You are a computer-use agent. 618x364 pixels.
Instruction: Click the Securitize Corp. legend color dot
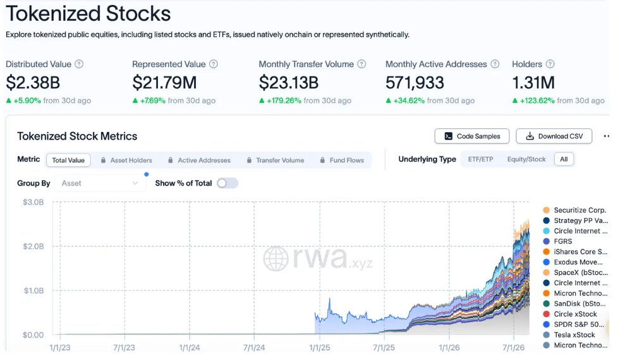coord(546,210)
